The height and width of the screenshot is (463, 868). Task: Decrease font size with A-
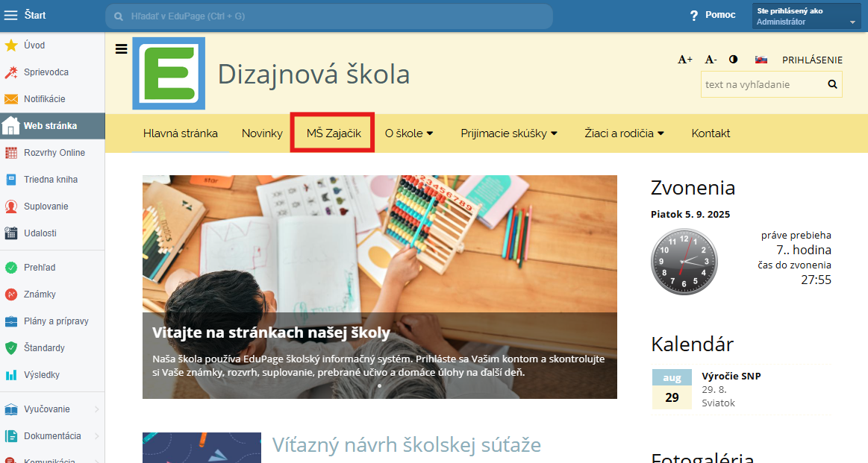(711, 59)
